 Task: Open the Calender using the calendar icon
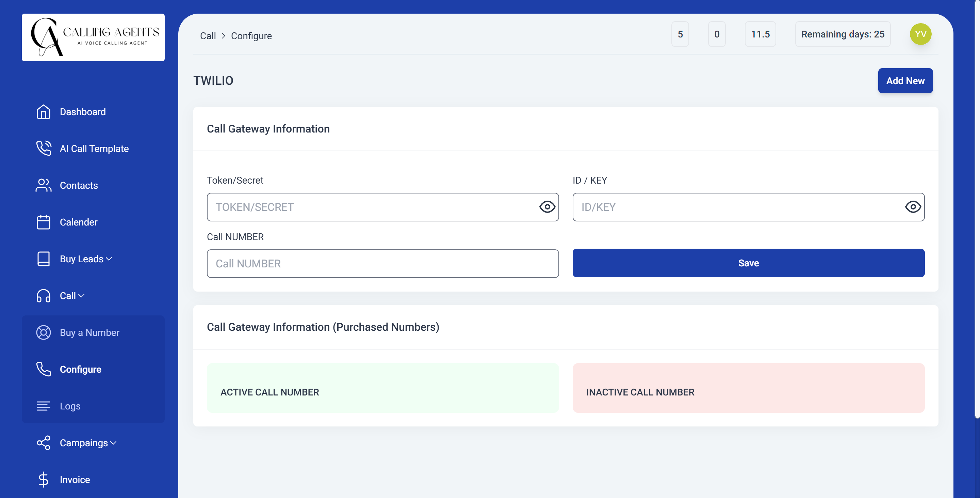[43, 222]
